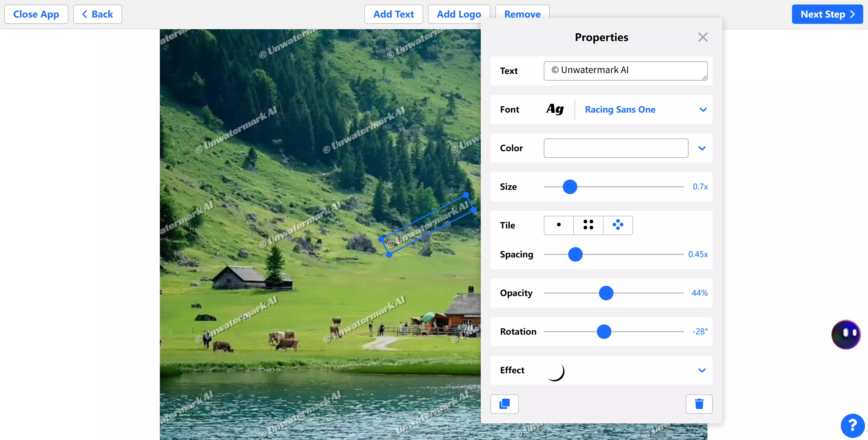
Task: Open the chat assistant bubble icon
Action: [846, 334]
